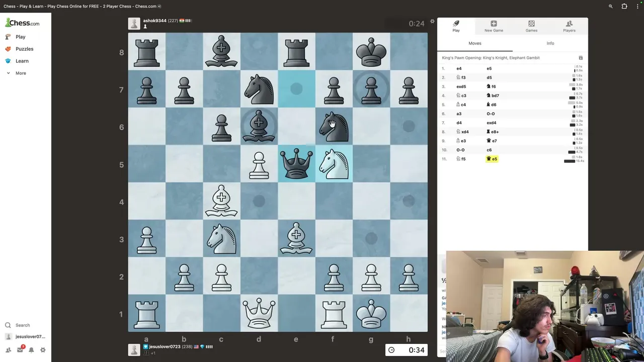Screen dimensions: 644x362
Task: Open the notifications bell icon
Action: 31,350
